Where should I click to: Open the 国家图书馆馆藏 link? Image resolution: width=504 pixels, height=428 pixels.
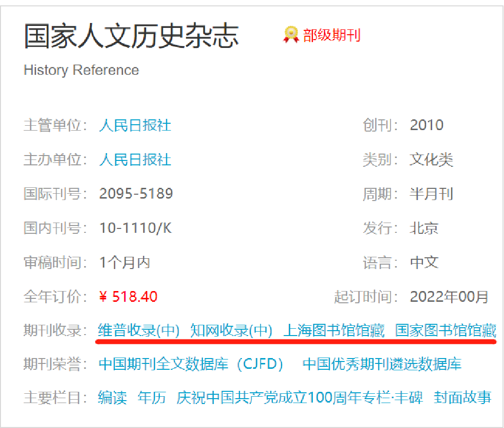point(446,331)
